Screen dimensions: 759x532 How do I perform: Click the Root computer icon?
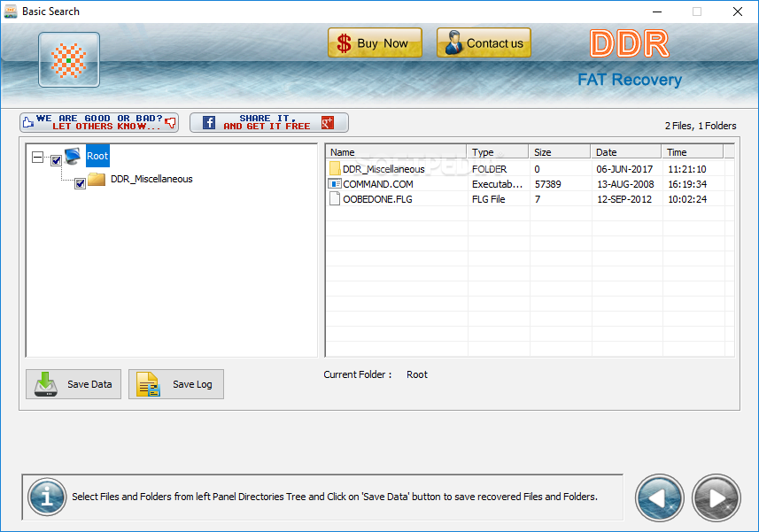click(x=74, y=156)
